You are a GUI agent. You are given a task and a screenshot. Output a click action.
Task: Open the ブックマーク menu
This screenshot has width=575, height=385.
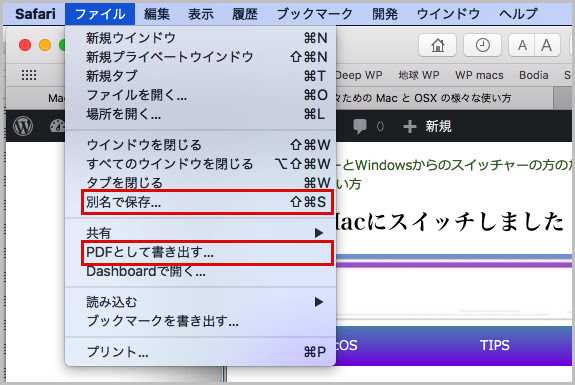pos(315,14)
